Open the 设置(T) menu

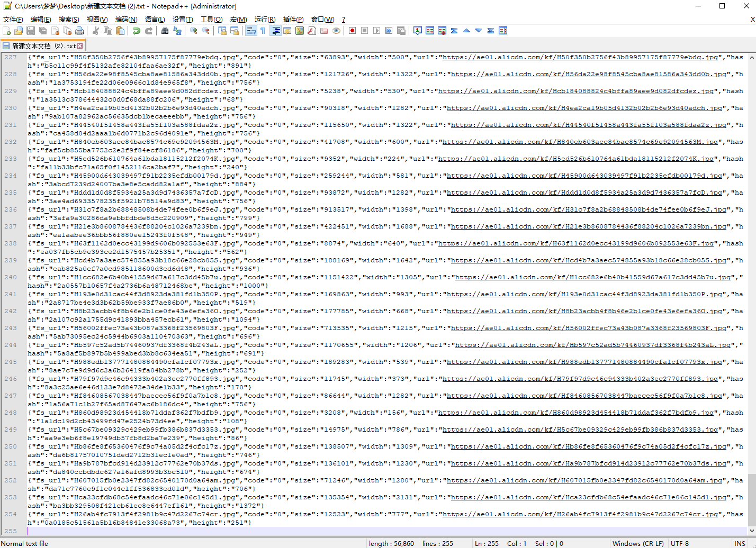pos(183,20)
